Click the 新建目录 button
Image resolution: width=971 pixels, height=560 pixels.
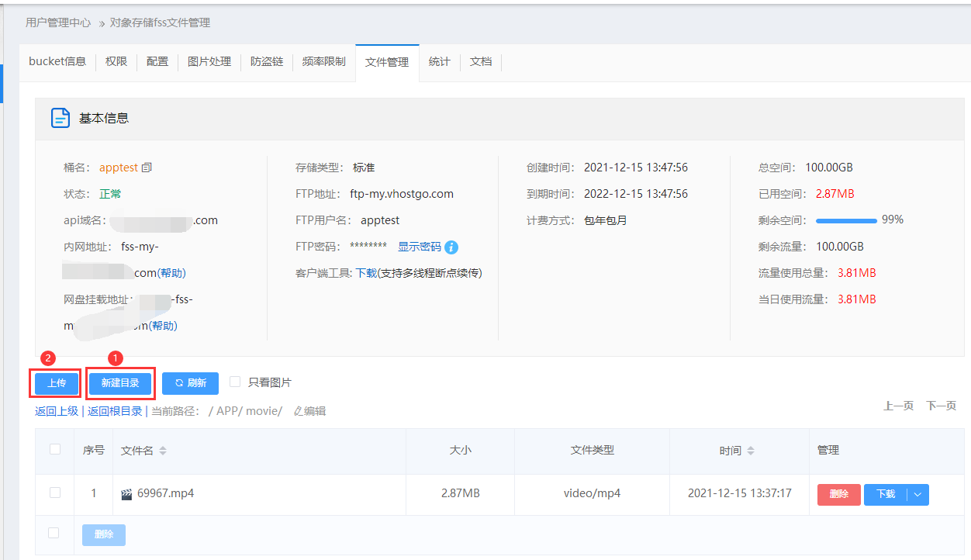[x=120, y=383]
